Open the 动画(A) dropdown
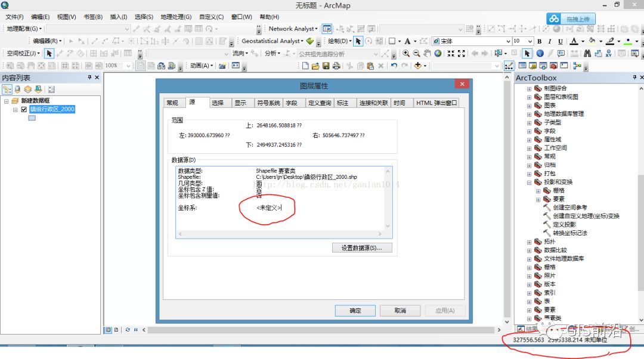The width and height of the screenshot is (644, 359). (x=202, y=66)
